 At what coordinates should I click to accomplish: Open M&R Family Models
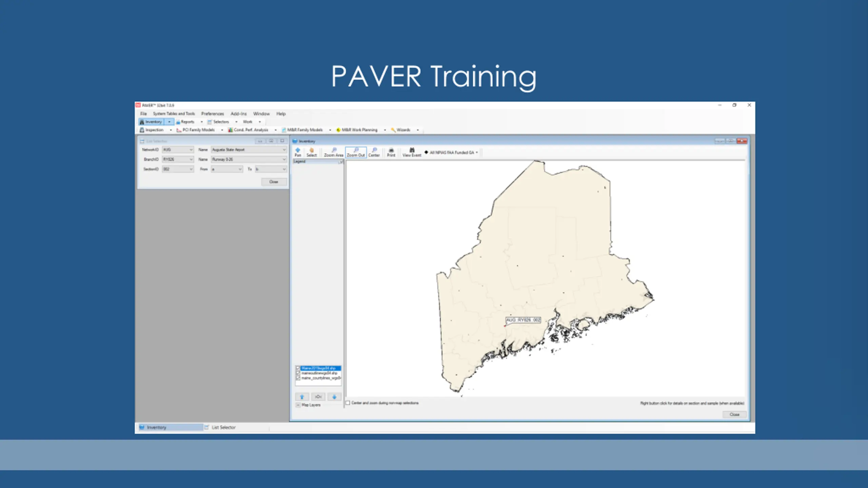302,130
